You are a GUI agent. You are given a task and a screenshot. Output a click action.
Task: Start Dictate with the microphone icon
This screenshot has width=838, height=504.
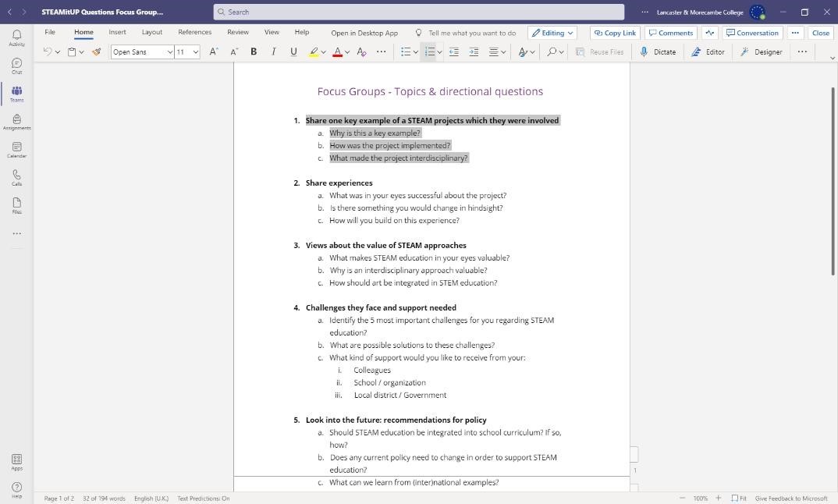click(x=657, y=52)
